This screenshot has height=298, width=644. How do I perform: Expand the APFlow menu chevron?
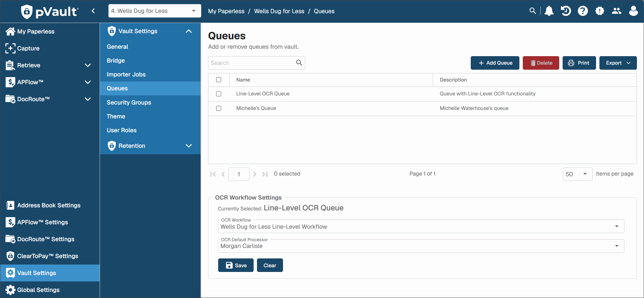88,82
